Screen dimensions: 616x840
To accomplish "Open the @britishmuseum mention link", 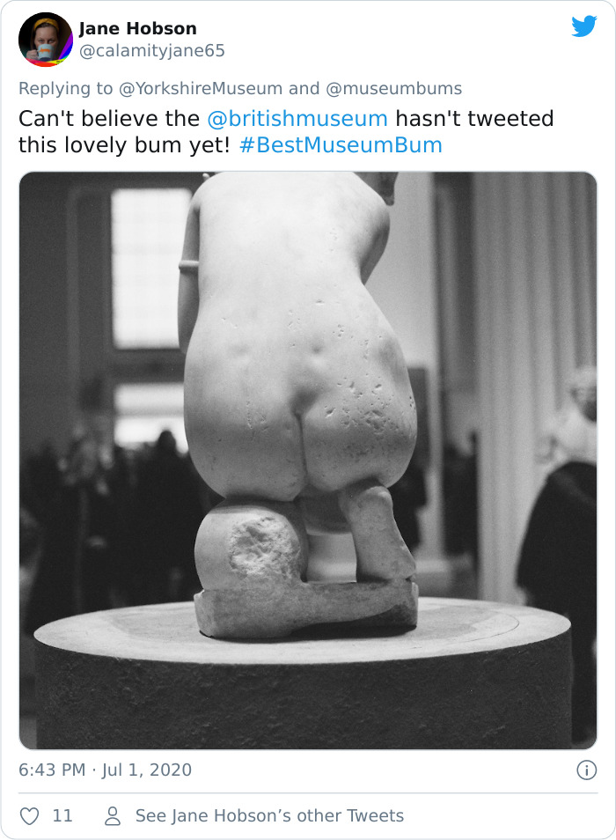I will tap(297, 119).
